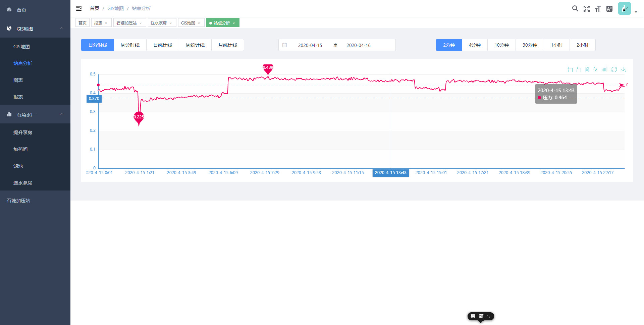Collapse the 石角水厂 sidebar group
The image size is (644, 325).
[62, 114]
